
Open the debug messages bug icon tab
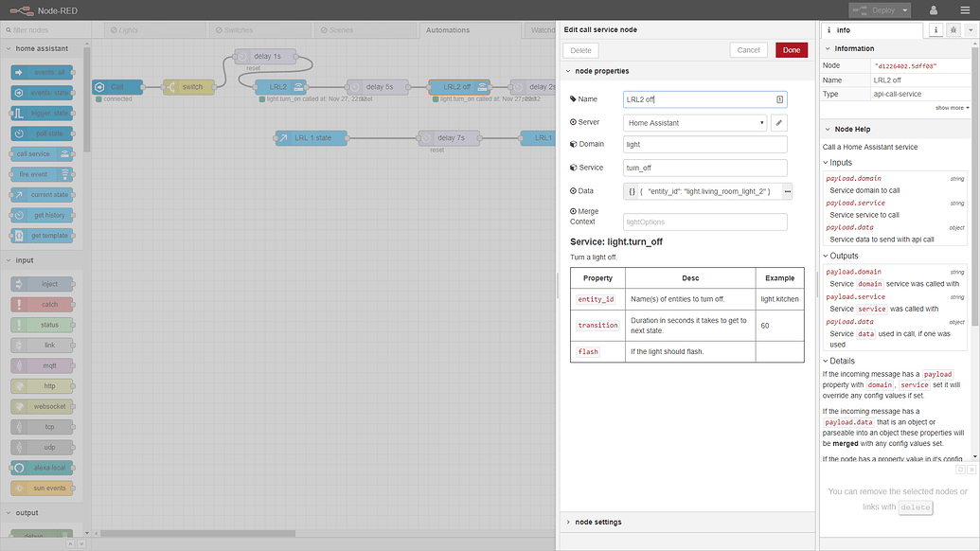click(954, 30)
